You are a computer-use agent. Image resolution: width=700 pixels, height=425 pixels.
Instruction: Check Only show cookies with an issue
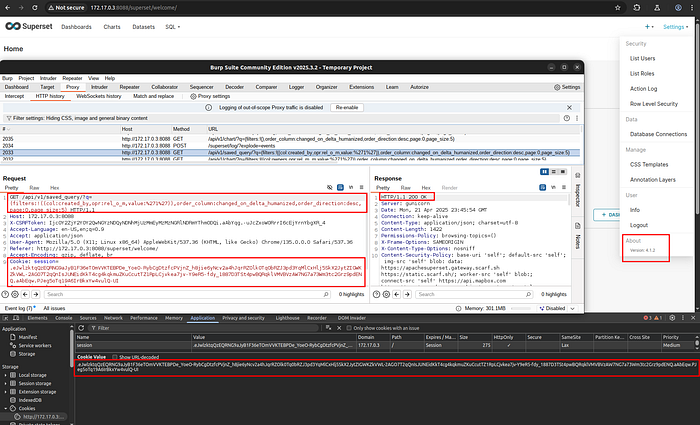tap(349, 328)
